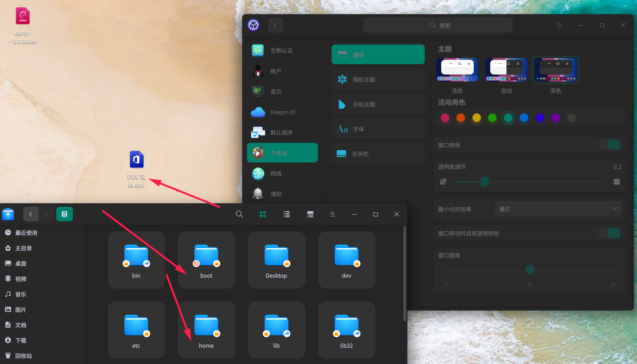Switch file manager to tree view

pyautogui.click(x=310, y=214)
